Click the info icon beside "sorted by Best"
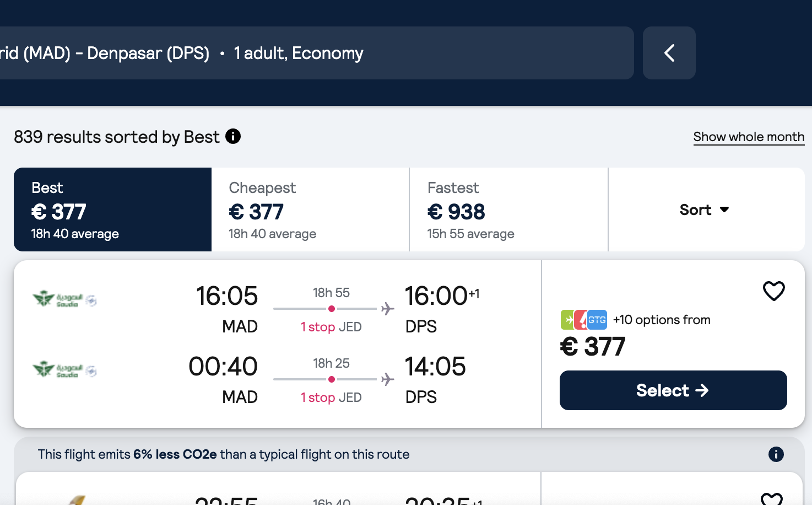Image resolution: width=812 pixels, height=505 pixels. point(233,136)
